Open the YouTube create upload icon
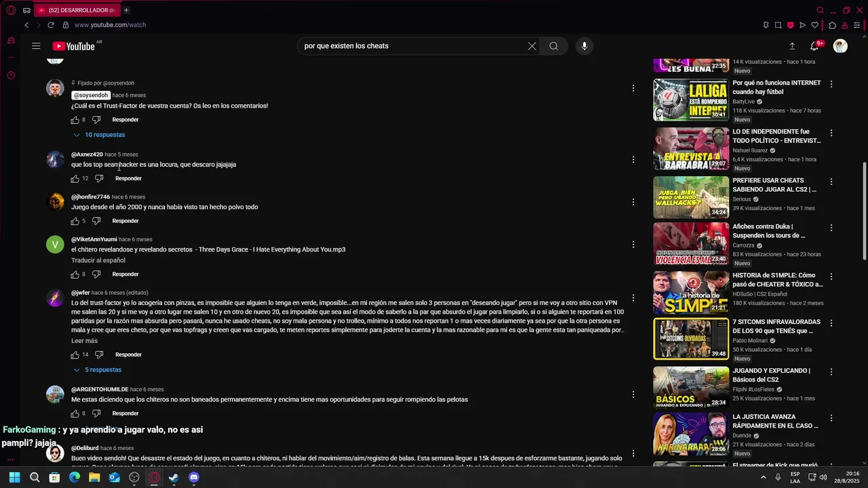The width and height of the screenshot is (868, 488). (792, 46)
